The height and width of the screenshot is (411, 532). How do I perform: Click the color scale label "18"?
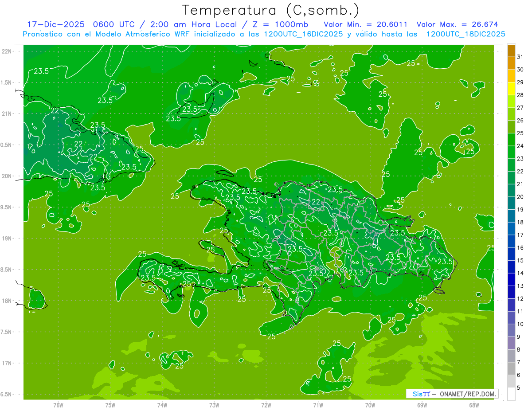pyautogui.click(x=520, y=223)
